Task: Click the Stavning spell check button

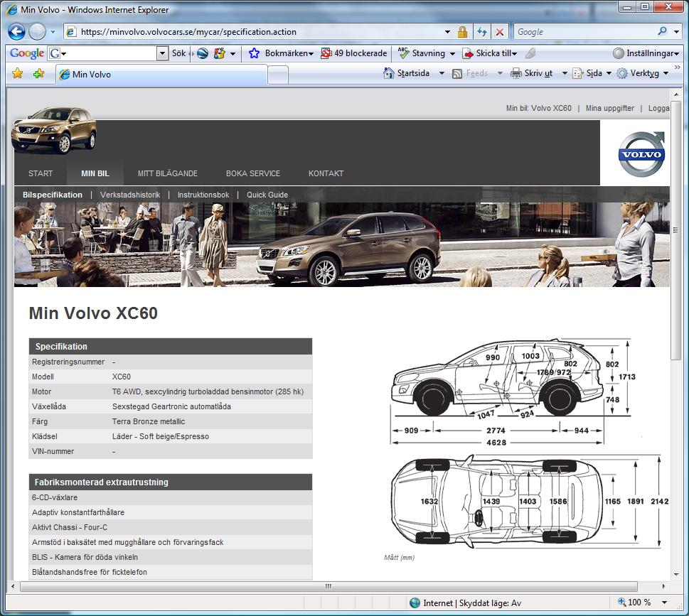Action: 422,53
